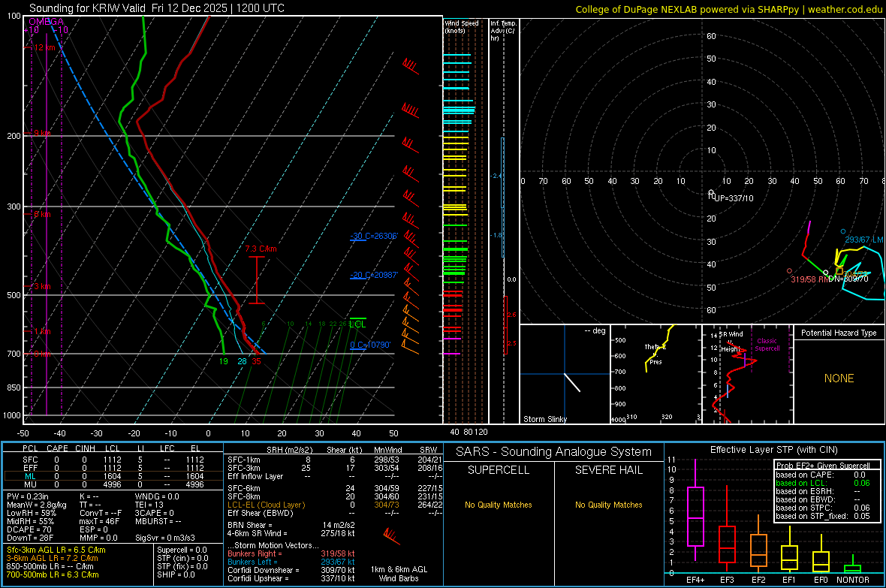Select the 'NONE' hazard type text

point(839,378)
